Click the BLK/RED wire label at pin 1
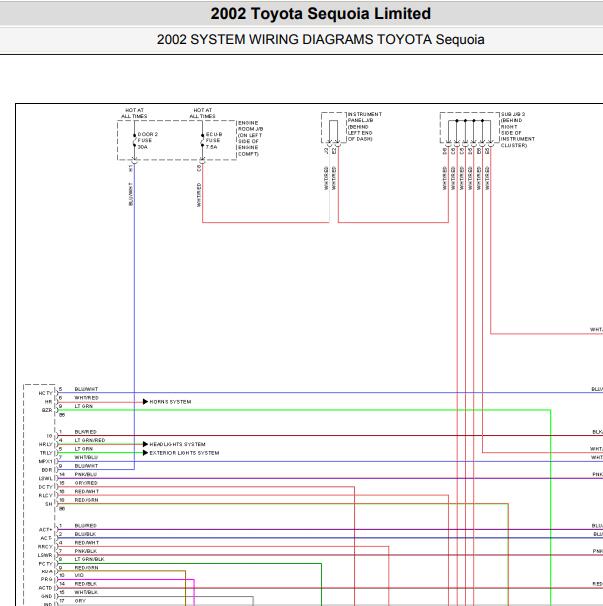603x606 pixels. (85, 432)
